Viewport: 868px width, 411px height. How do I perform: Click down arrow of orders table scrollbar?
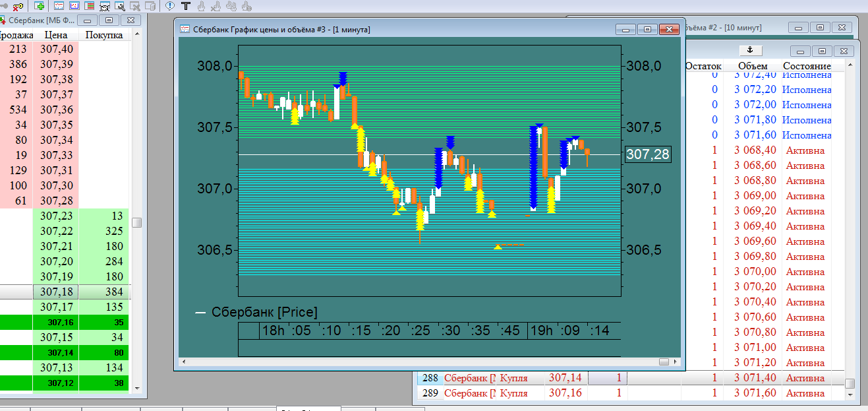tap(850, 396)
